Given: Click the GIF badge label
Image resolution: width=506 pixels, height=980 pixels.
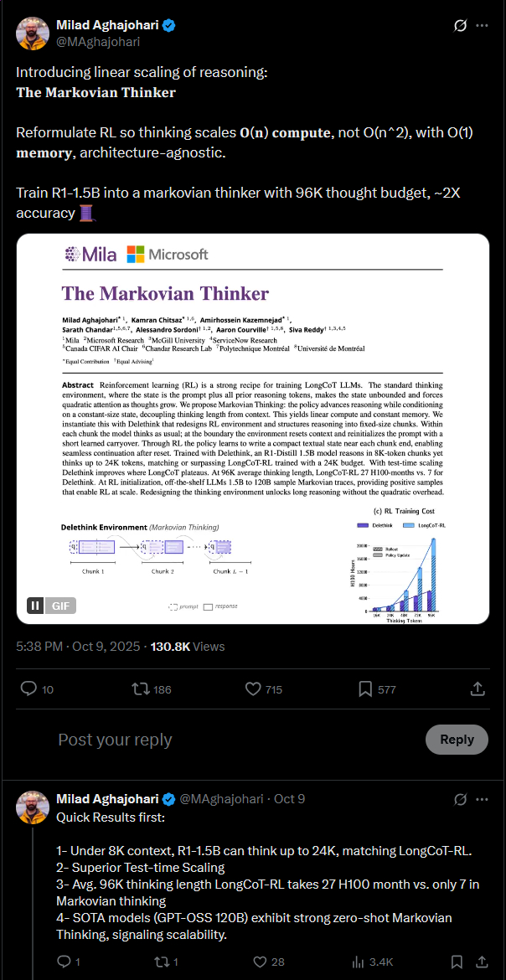Looking at the screenshot, I should (60, 606).
